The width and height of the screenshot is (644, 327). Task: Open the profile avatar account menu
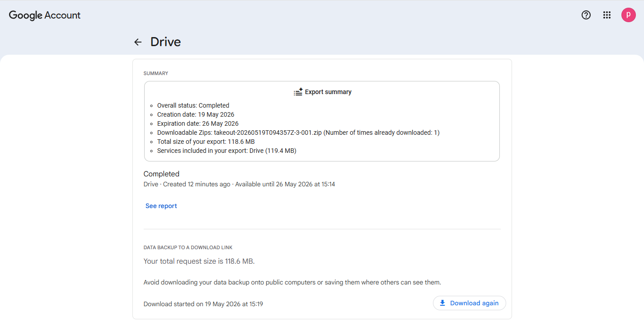click(x=628, y=15)
